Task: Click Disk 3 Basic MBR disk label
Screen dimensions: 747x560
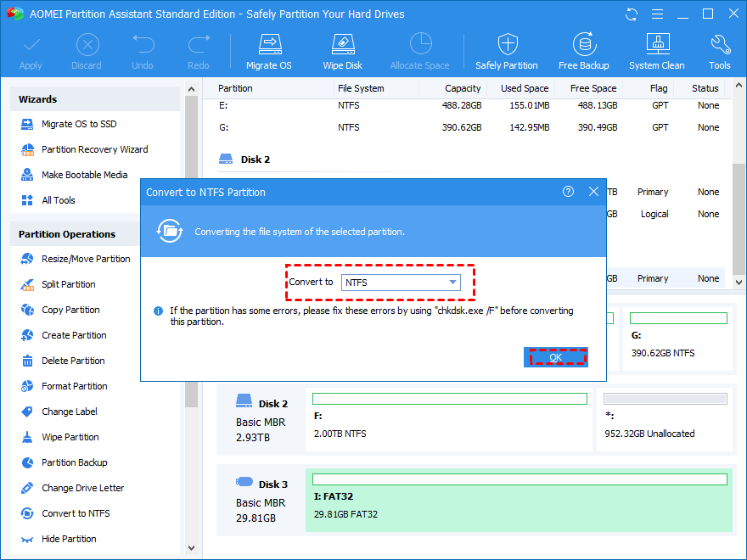Action: pos(261,500)
